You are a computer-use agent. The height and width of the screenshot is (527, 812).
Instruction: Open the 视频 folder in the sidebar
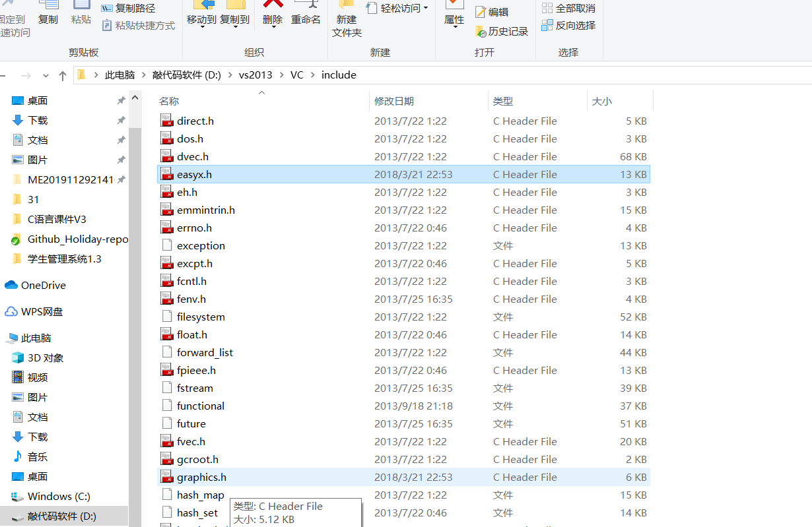(30, 377)
